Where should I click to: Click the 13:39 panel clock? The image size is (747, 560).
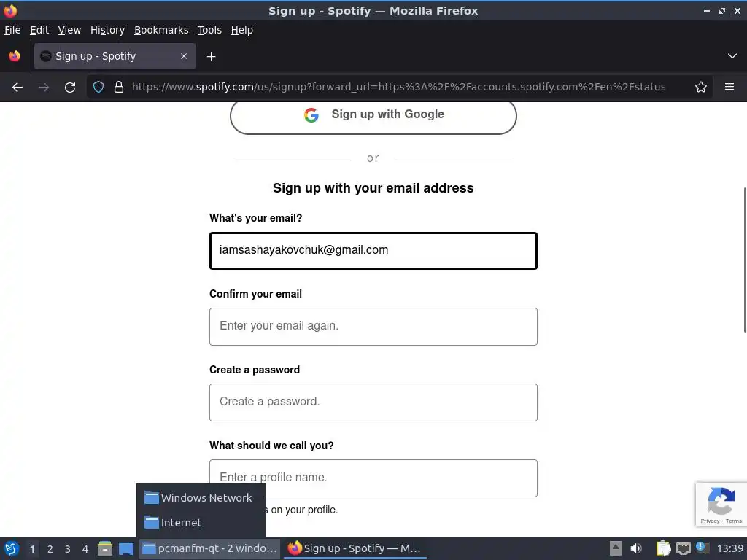point(729,548)
